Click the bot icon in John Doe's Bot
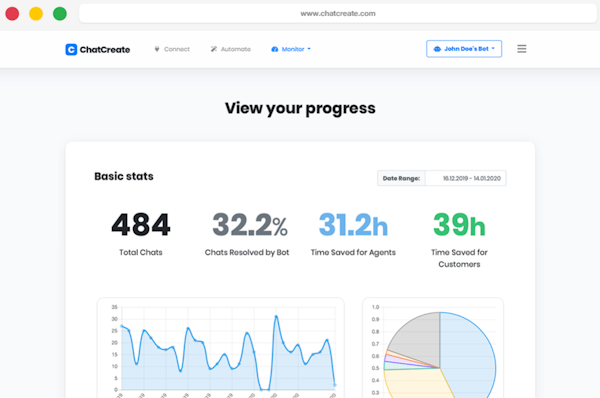Image resolution: width=600 pixels, height=398 pixels. coord(437,49)
